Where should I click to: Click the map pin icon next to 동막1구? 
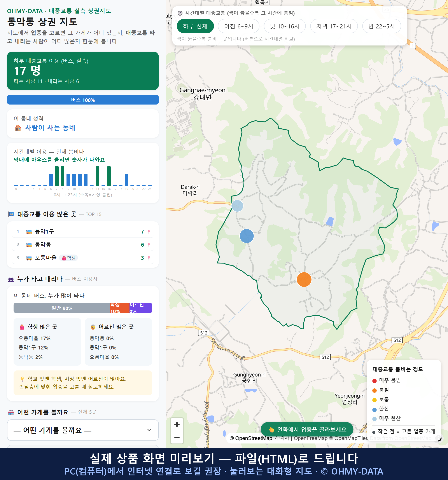(149, 232)
